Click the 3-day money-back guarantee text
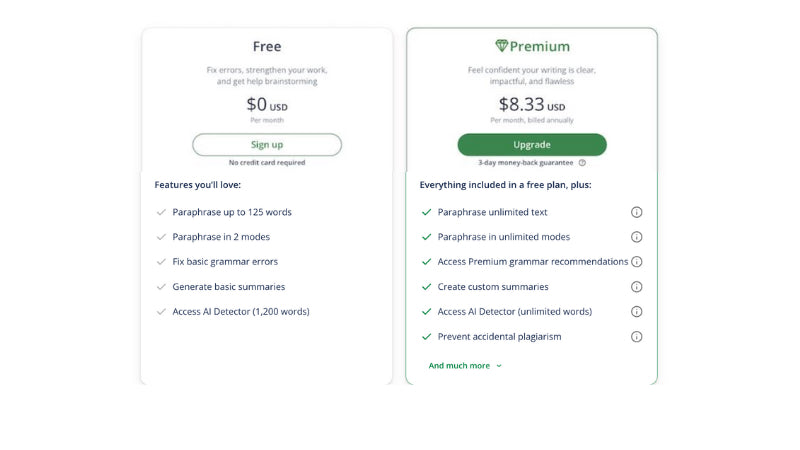The image size is (800, 450). [526, 163]
